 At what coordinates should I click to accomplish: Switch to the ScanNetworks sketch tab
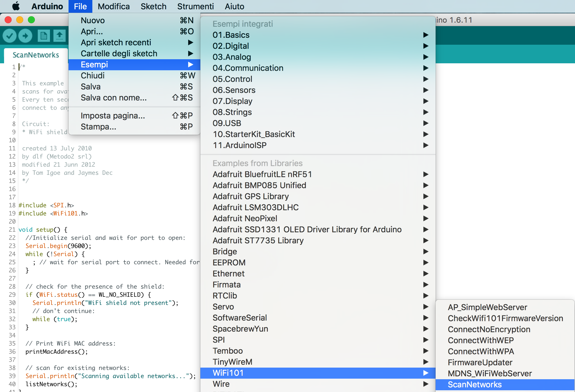pyautogui.click(x=36, y=55)
